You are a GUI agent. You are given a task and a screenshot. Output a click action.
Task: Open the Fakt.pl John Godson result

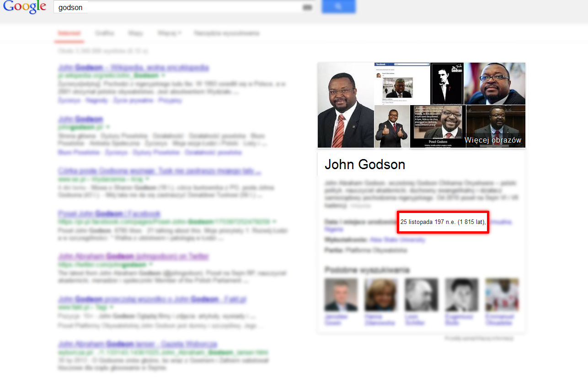tap(152, 300)
